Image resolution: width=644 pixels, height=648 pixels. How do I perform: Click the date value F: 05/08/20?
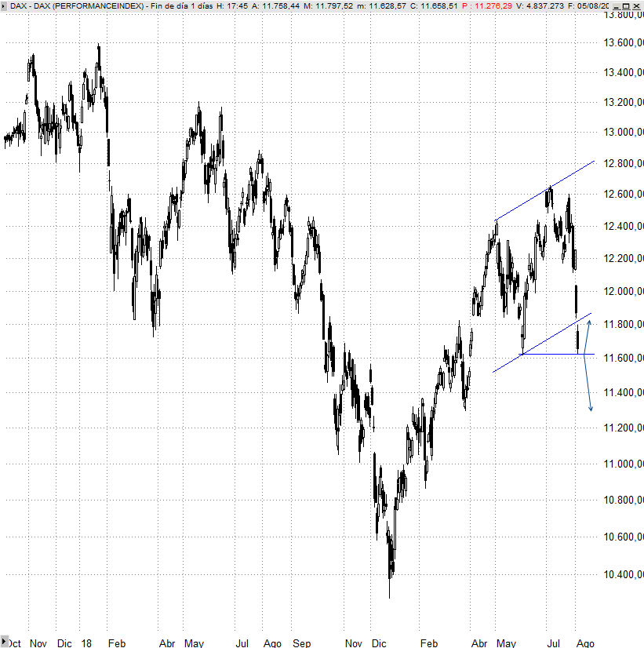coord(588,5)
